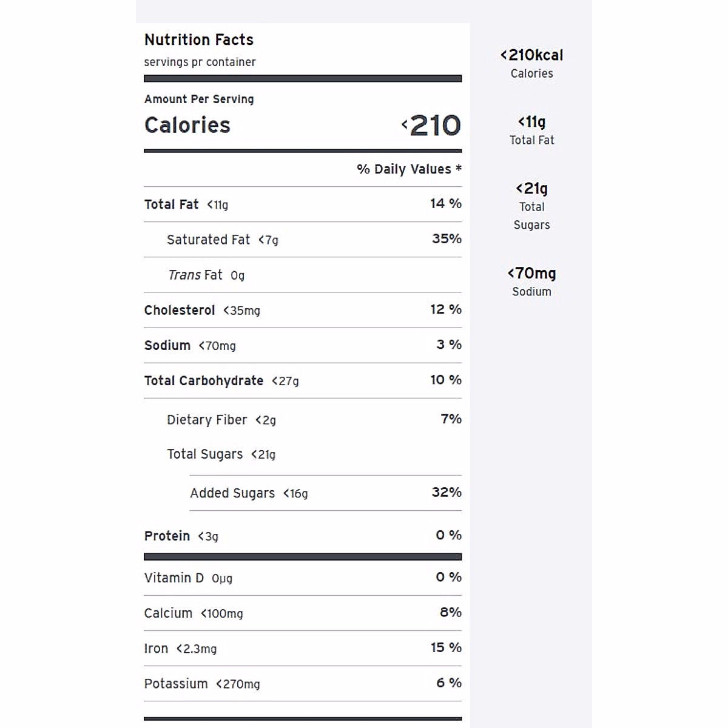728x728 pixels.
Task: Select the Potassium row label
Action: (176, 684)
